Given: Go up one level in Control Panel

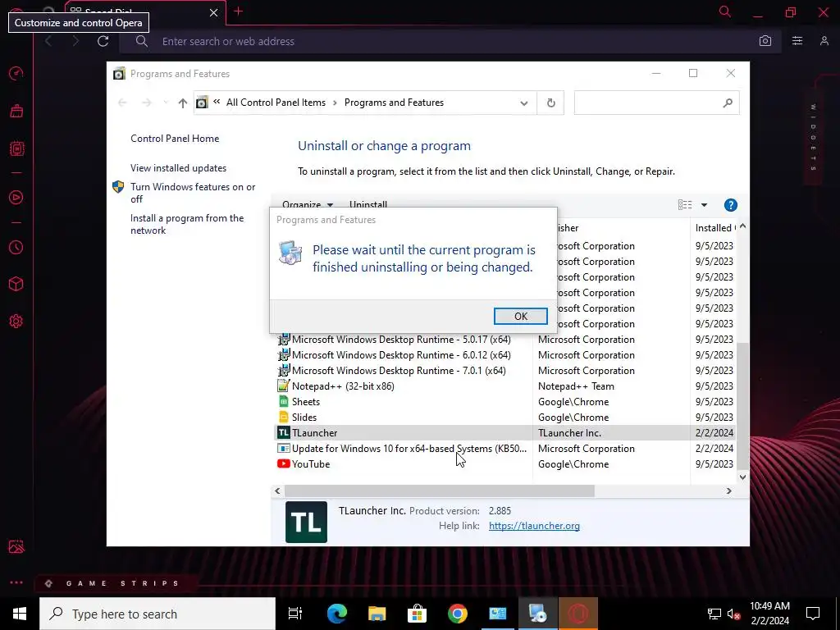Looking at the screenshot, I should [183, 103].
